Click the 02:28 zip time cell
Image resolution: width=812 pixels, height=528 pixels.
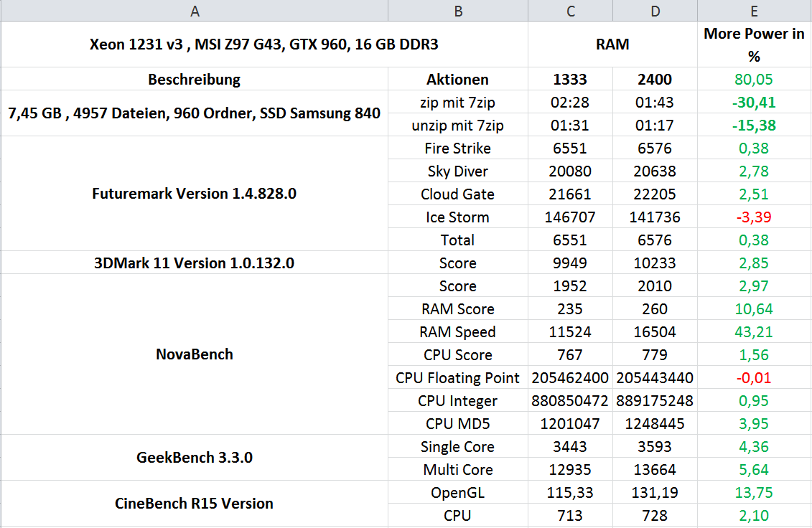570,103
